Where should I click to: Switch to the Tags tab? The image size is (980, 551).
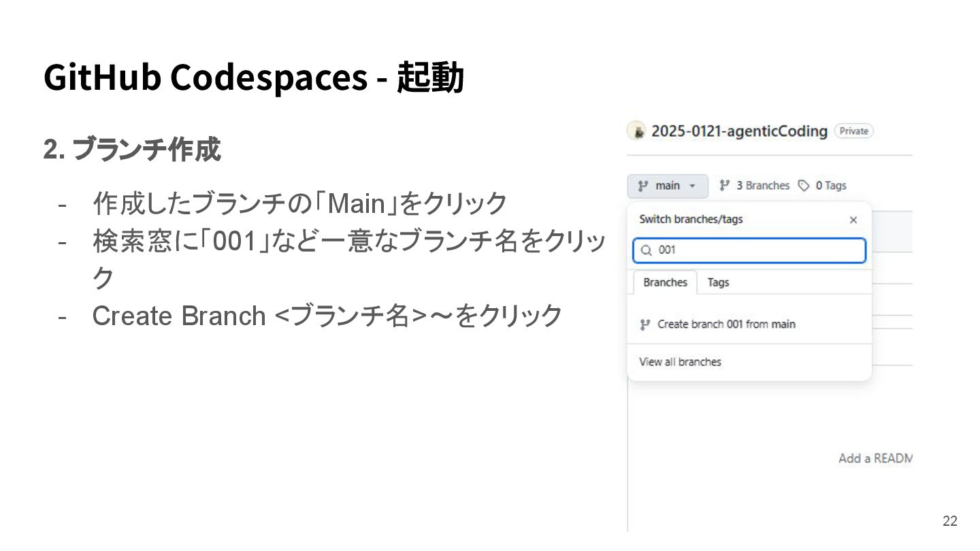718,282
